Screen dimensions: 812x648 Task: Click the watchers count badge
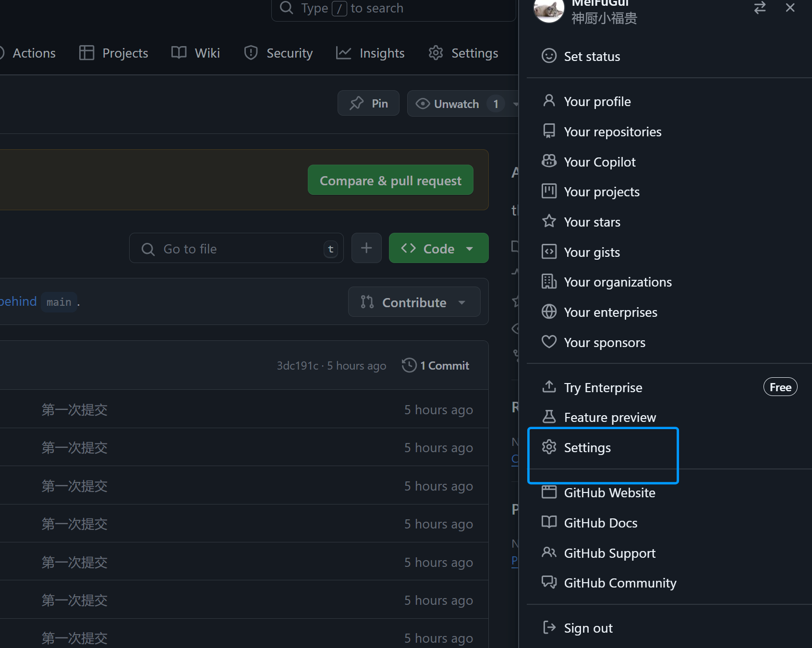click(496, 104)
